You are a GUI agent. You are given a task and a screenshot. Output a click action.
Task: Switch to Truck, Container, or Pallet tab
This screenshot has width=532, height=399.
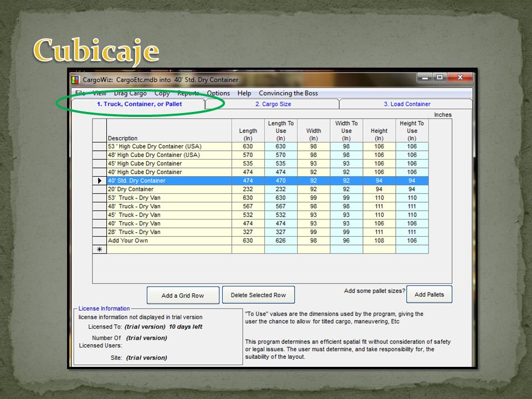139,104
